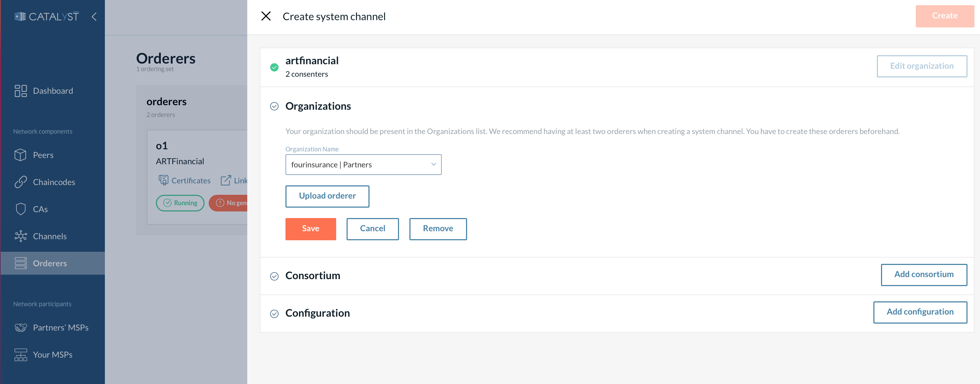Click the Dashboard menu item
The height and width of the screenshot is (384, 980).
(53, 90)
